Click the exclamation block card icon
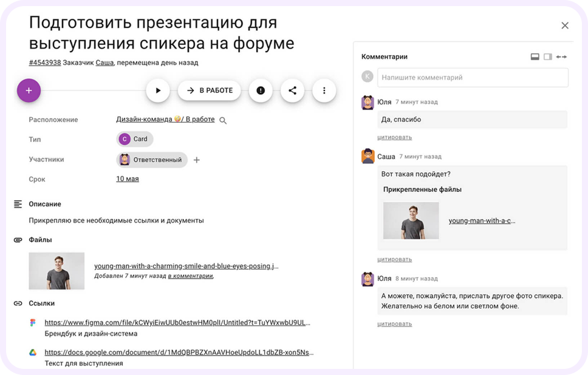This screenshot has height=375, width=588. pyautogui.click(x=261, y=90)
